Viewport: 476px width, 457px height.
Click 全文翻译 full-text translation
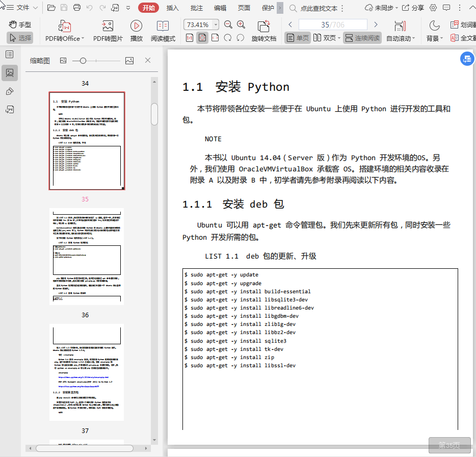pyautogui.click(x=463, y=38)
